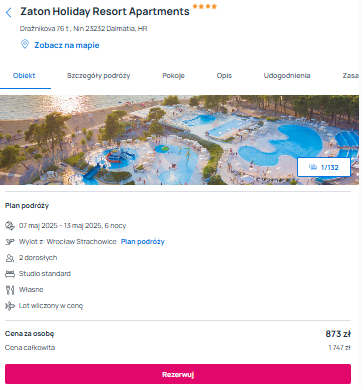Open Zobacz na mapie link
Viewport: 364px width, 390px height.
pos(67,45)
